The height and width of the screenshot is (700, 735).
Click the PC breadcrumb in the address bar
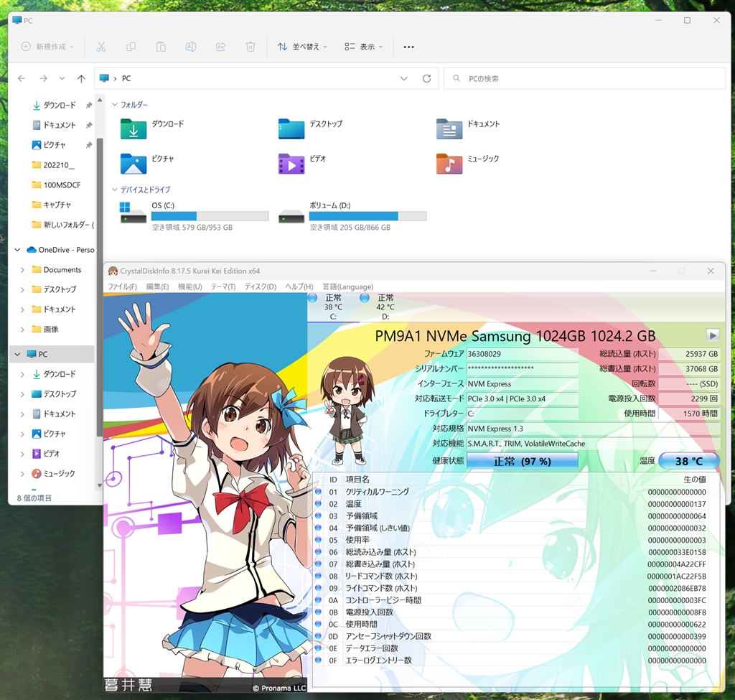126,78
